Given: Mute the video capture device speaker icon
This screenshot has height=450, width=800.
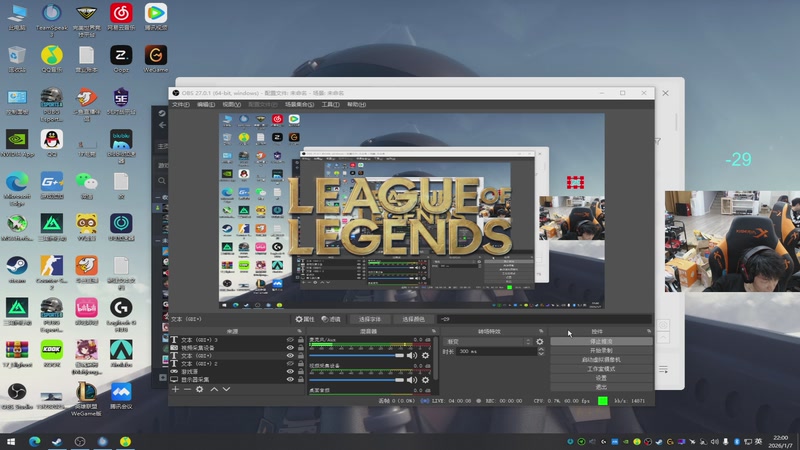Looking at the screenshot, I should click(x=412, y=380).
